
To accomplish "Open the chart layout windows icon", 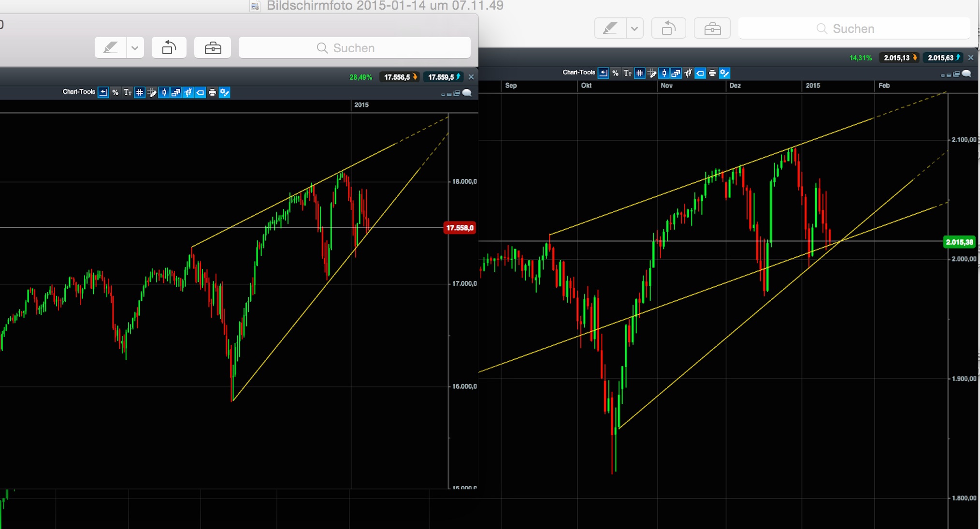I will pyautogui.click(x=175, y=92).
